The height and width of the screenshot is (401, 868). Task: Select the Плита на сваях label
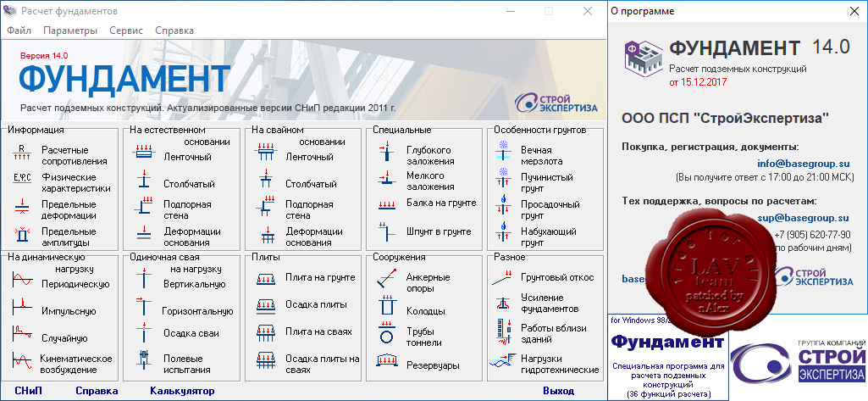pos(318,331)
